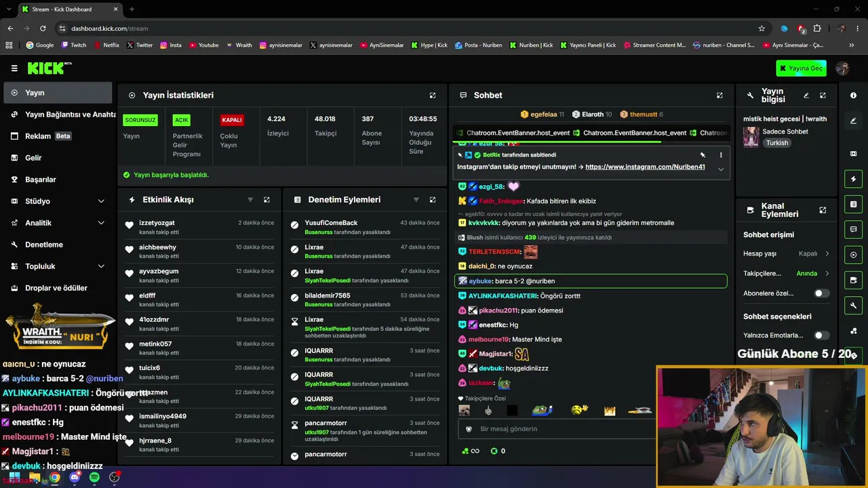
Task: Click the lightning bolt icon in right rail
Action: tap(853, 179)
